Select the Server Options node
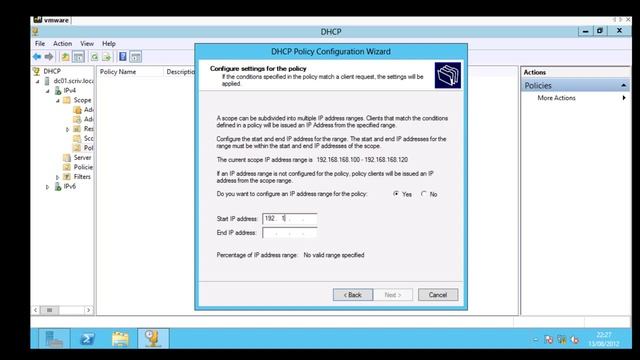The width and height of the screenshot is (640, 360). [78, 158]
